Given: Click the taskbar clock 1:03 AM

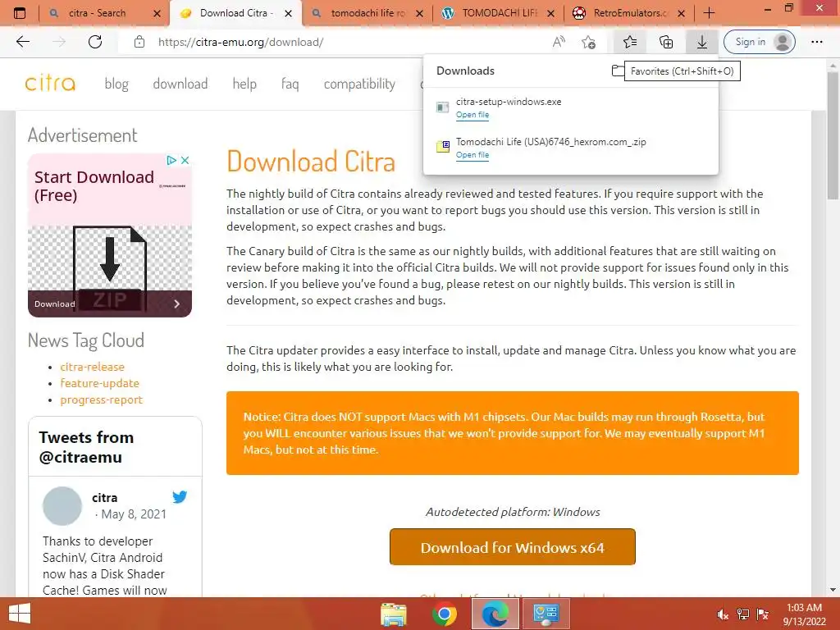Looking at the screenshot, I should coord(804,608).
